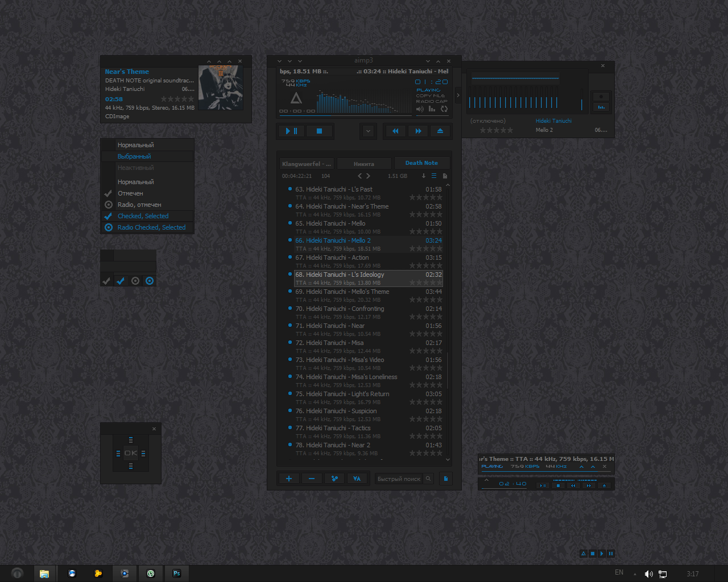Click the eject/open files button in main player
The height and width of the screenshot is (582, 728).
440,131
